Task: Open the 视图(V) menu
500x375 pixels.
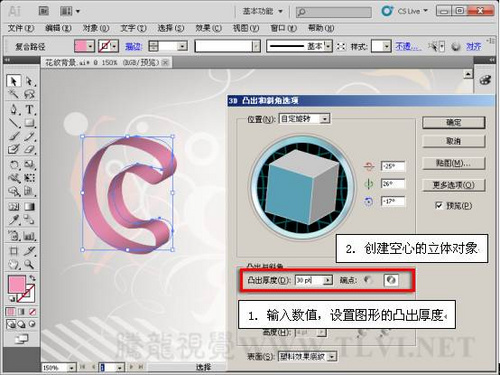Action: tap(246, 28)
